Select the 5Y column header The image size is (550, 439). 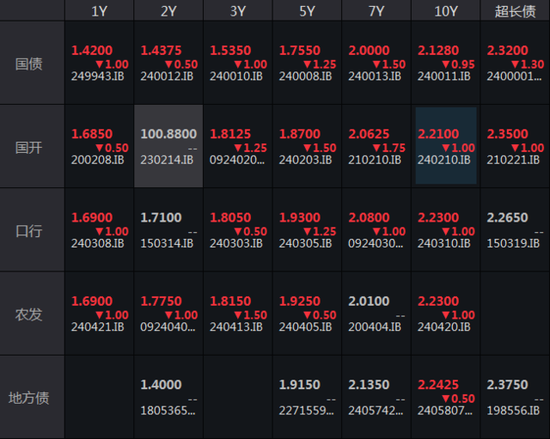[307, 11]
